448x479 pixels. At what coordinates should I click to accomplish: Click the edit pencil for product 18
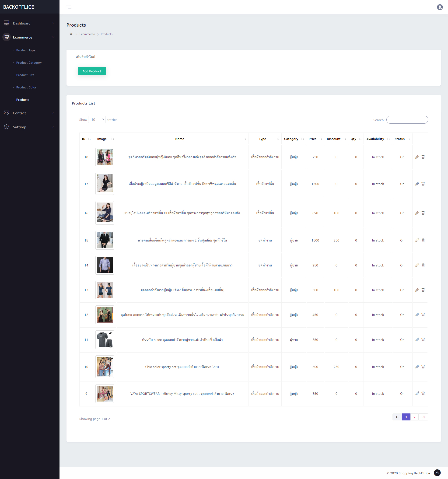click(417, 157)
